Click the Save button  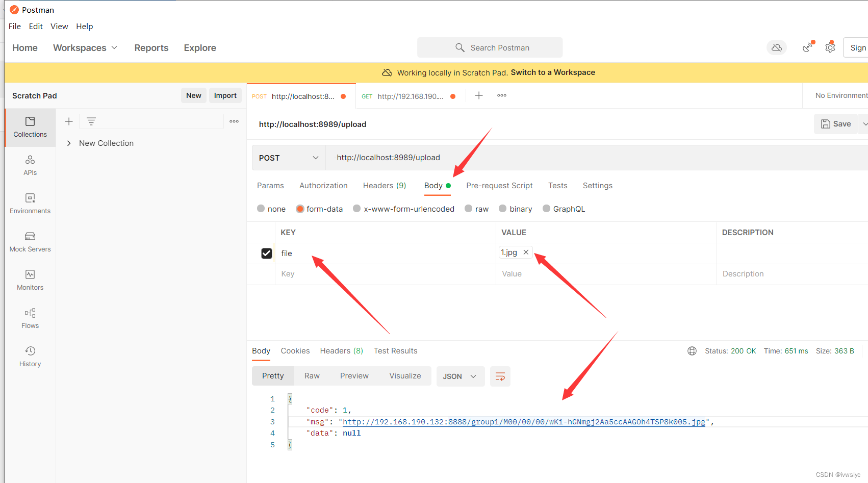(x=836, y=124)
